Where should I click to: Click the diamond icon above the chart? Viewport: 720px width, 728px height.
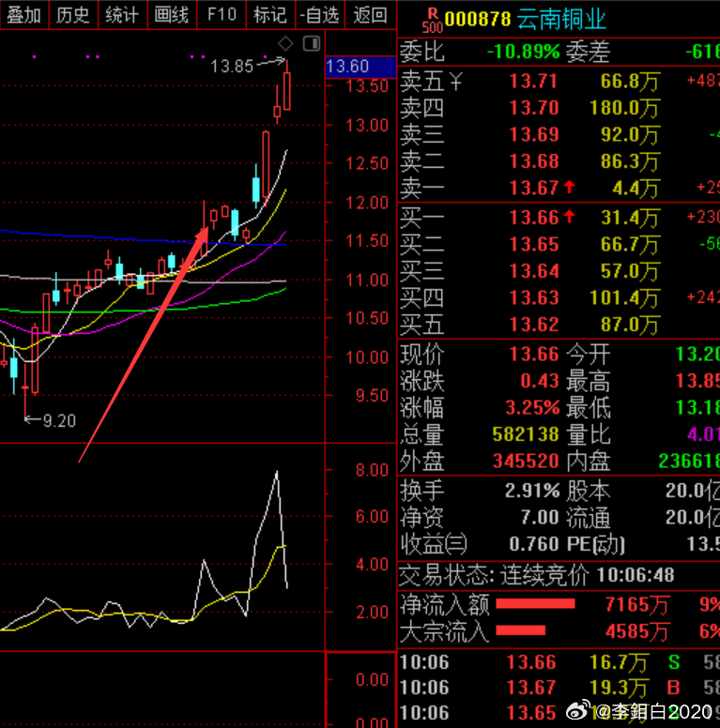[286, 44]
